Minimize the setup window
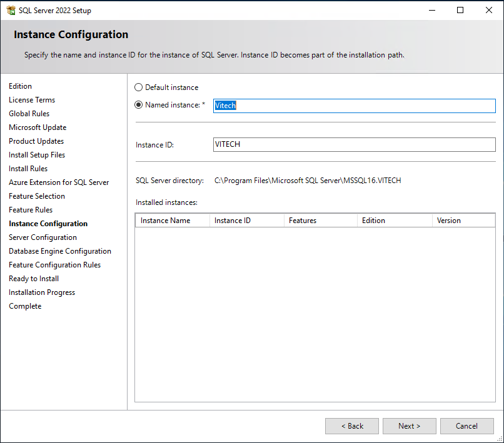The image size is (504, 443). (x=431, y=10)
